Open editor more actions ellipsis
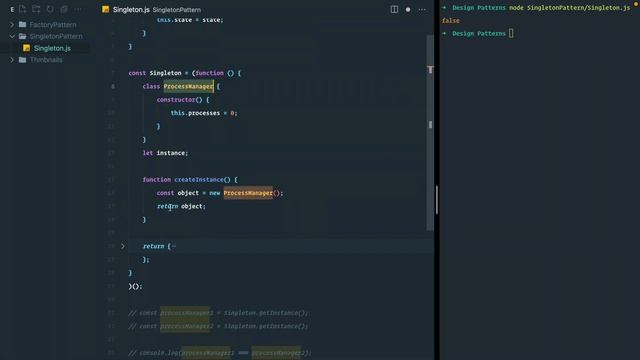640x360 pixels. (x=422, y=9)
